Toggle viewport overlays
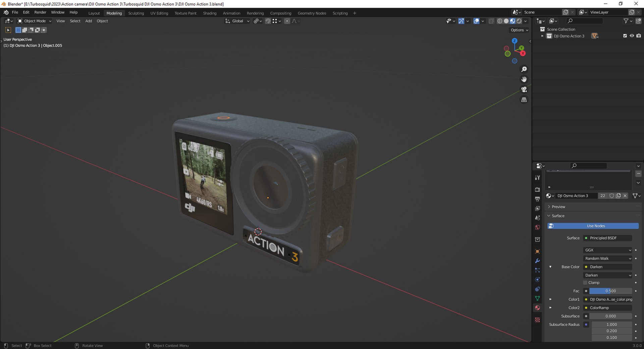This screenshot has width=644, height=349. (476, 21)
